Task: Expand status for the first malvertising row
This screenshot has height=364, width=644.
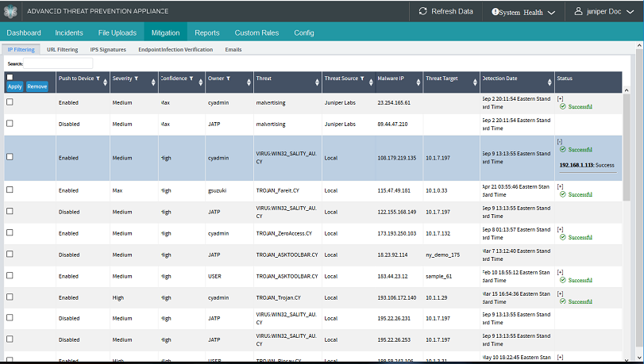Action: [x=560, y=98]
